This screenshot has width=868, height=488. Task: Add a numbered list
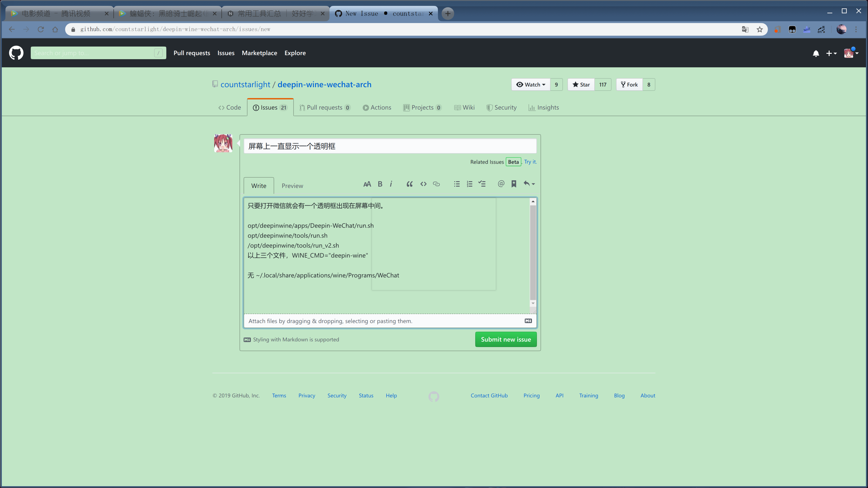point(470,184)
